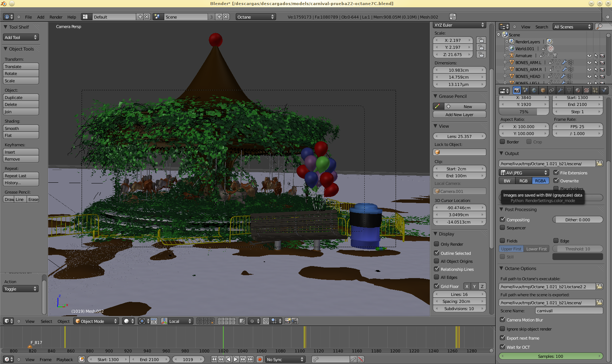
Task: Open the Modifiers tab wrench icon
Action: 560,90
